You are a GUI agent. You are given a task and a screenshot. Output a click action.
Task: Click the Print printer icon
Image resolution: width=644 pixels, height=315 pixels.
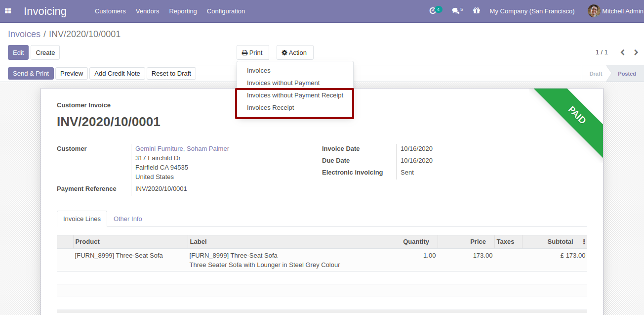click(x=244, y=52)
